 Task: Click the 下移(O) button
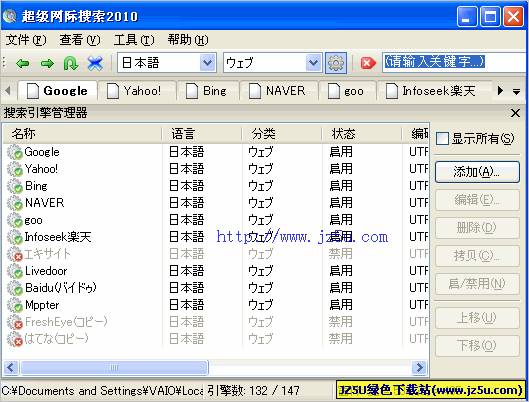477,346
